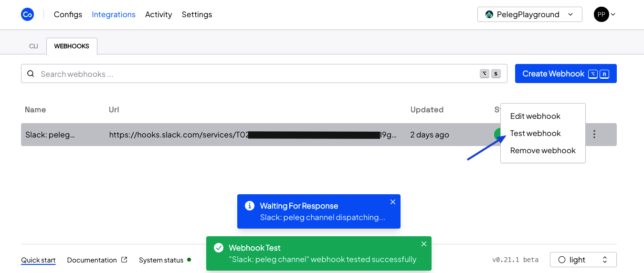Choose Test webhook menu entry
644x273 pixels.
click(x=535, y=133)
